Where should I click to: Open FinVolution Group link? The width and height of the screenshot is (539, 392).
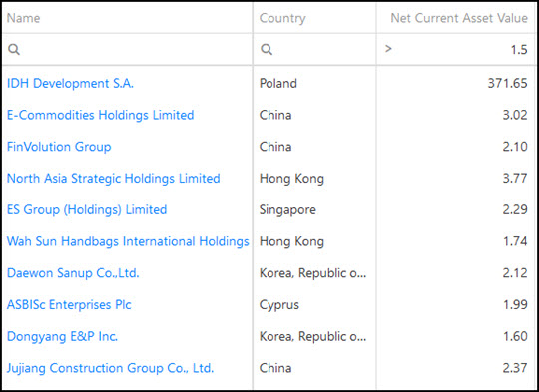[x=59, y=147]
